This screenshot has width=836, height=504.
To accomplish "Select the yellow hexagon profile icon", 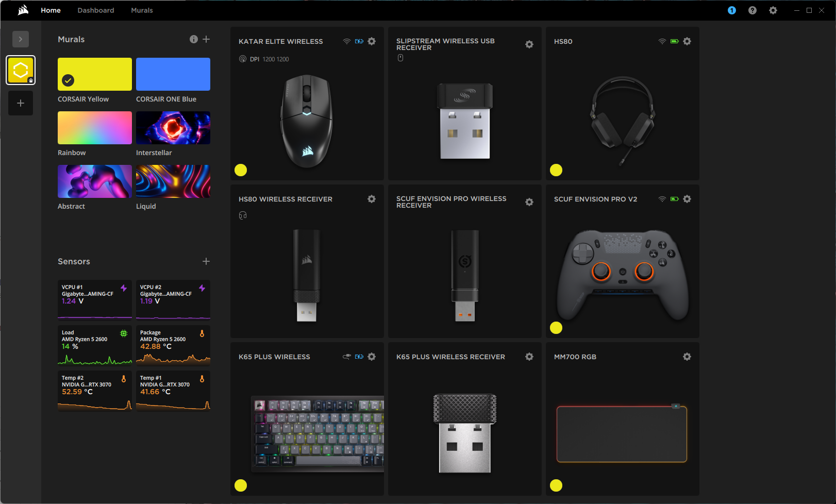I will 21,70.
